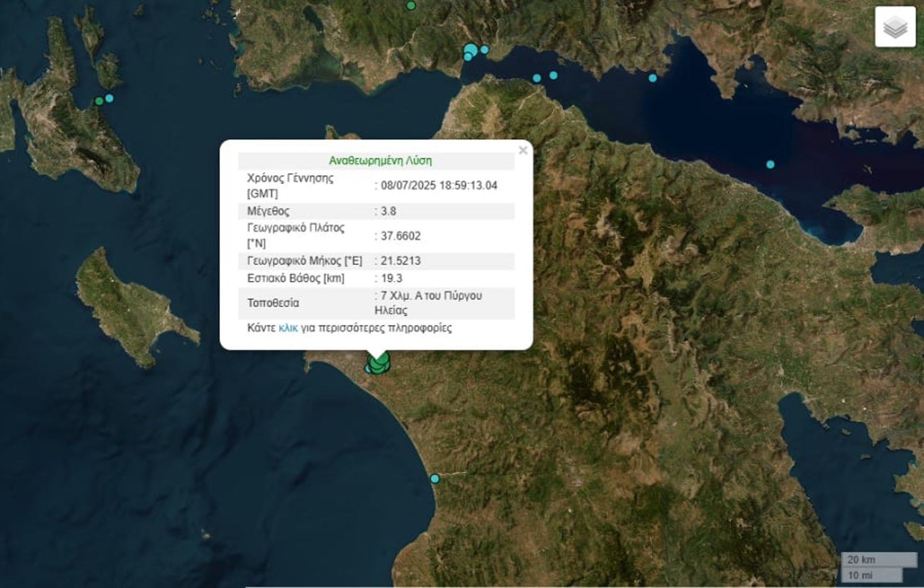Click the "Αναθεωρημένη Λύση" popup header
The width and height of the screenshot is (924, 588).
tap(380, 161)
